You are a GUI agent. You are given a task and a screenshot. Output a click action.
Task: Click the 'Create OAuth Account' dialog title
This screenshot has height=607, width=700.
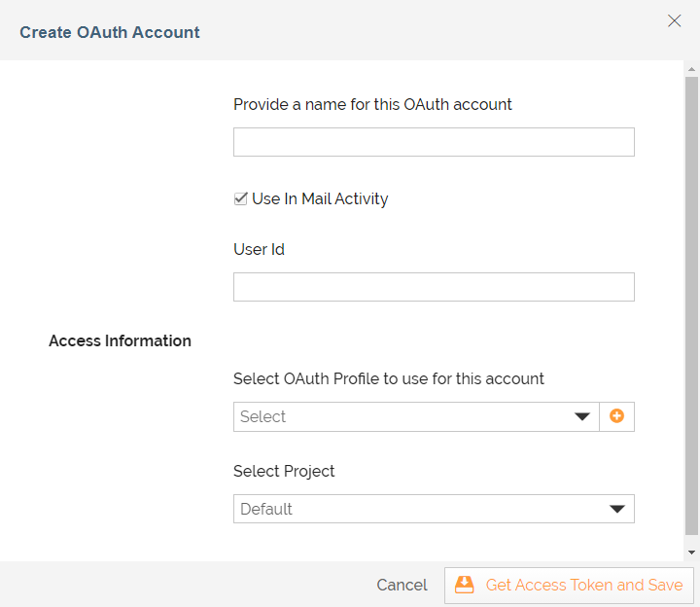[x=110, y=32]
